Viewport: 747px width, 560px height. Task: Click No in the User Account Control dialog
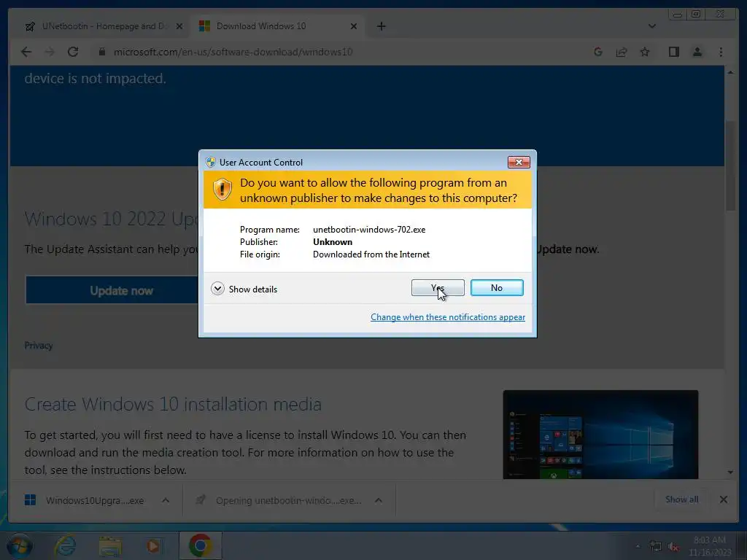[496, 287]
